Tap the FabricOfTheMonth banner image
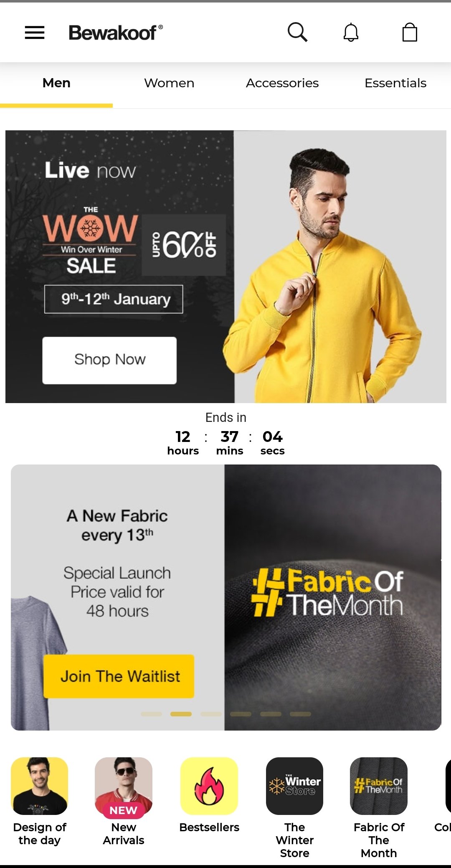The image size is (451, 868). coord(333,597)
